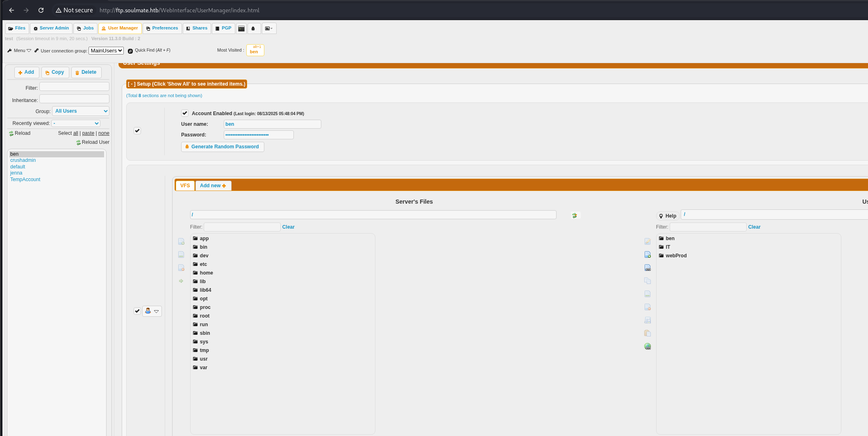Switch to the Server Admin tab

[51, 28]
